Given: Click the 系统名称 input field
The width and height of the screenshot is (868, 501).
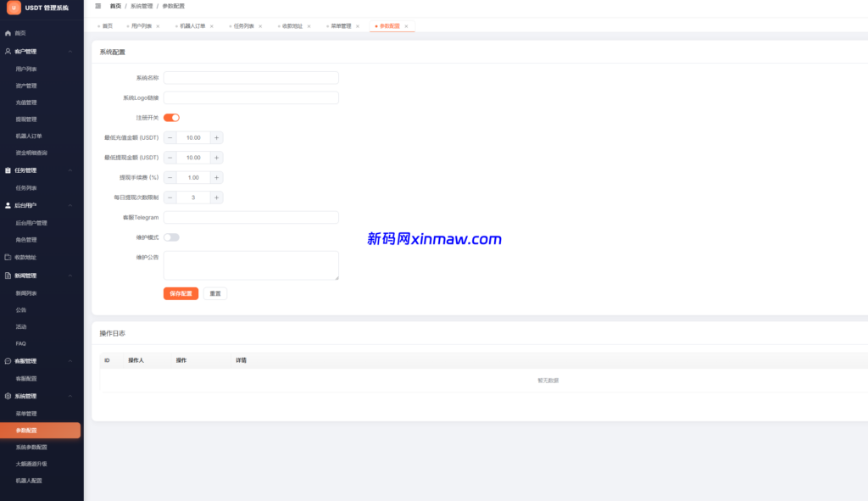Looking at the screenshot, I should (x=250, y=77).
